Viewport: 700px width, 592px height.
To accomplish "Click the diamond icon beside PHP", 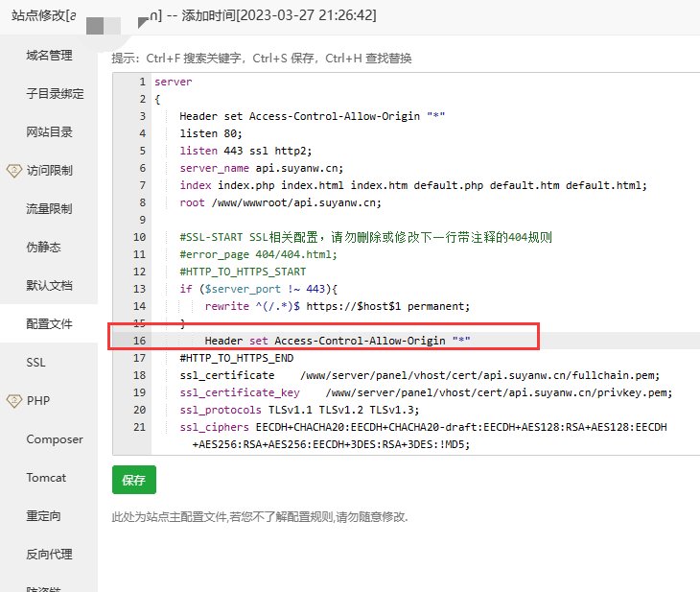I will point(13,401).
